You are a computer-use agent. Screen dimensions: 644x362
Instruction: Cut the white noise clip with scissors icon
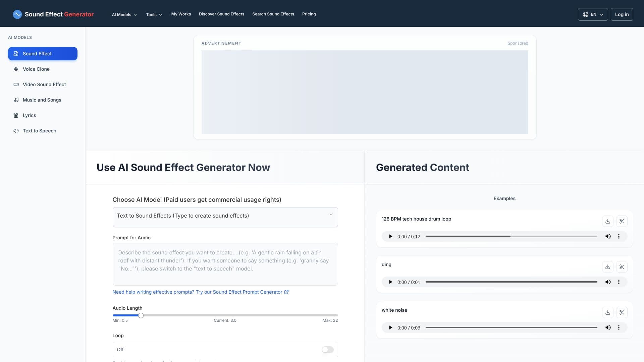coord(622,312)
